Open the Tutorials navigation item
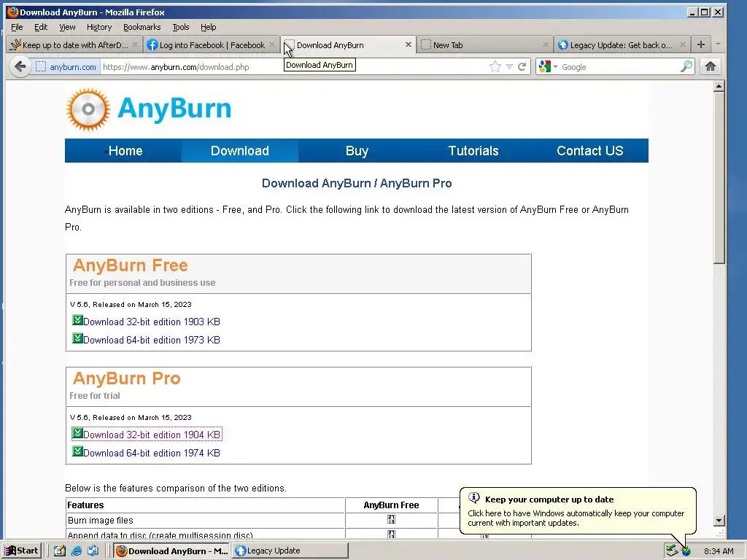This screenshot has height=560, width=747. click(473, 150)
